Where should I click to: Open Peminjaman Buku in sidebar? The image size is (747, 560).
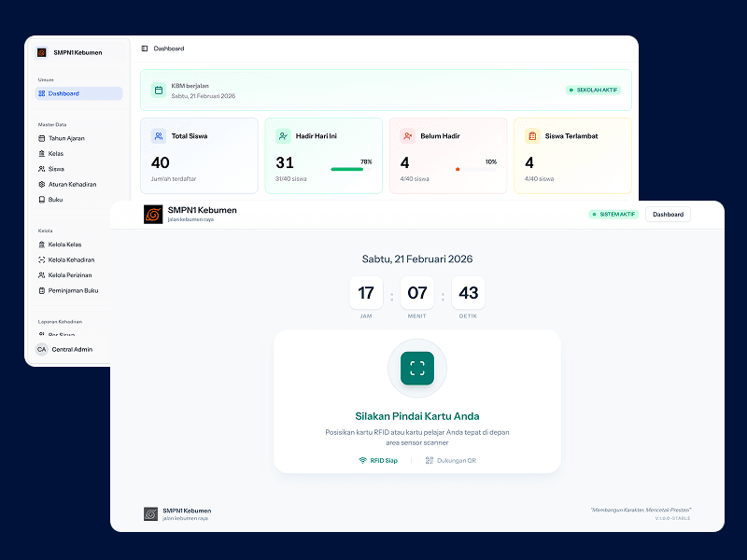(73, 290)
